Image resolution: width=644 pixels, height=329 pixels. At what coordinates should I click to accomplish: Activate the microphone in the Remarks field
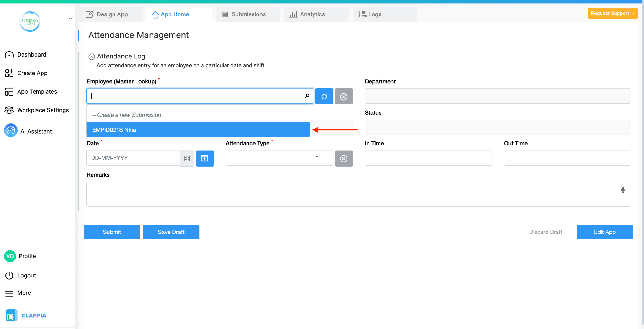pos(623,190)
